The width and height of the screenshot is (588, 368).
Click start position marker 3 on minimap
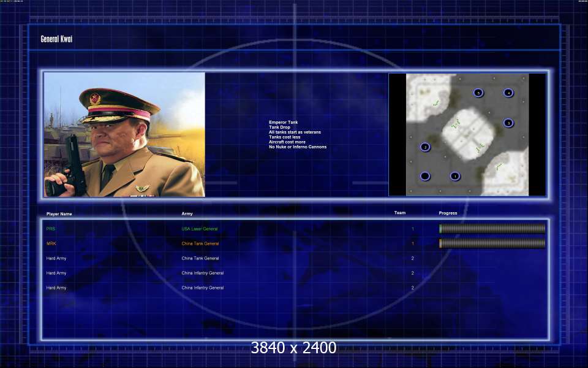coord(508,123)
